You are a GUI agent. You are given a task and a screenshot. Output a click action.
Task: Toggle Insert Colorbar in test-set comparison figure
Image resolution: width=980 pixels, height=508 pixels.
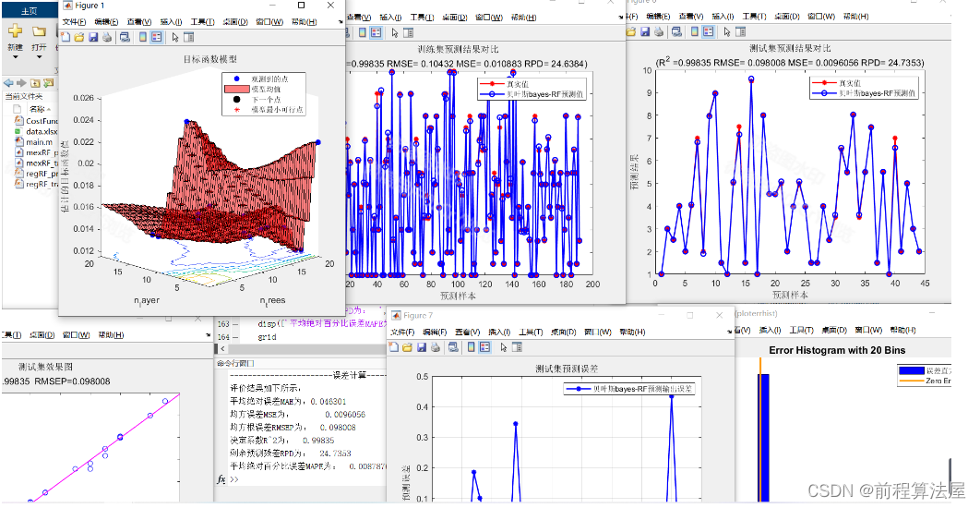click(x=695, y=31)
